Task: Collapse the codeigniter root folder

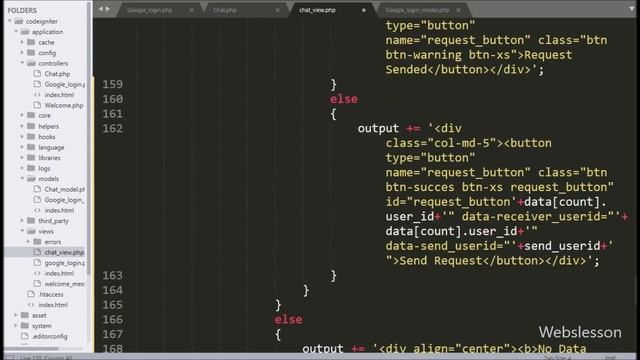Action: click(10, 21)
